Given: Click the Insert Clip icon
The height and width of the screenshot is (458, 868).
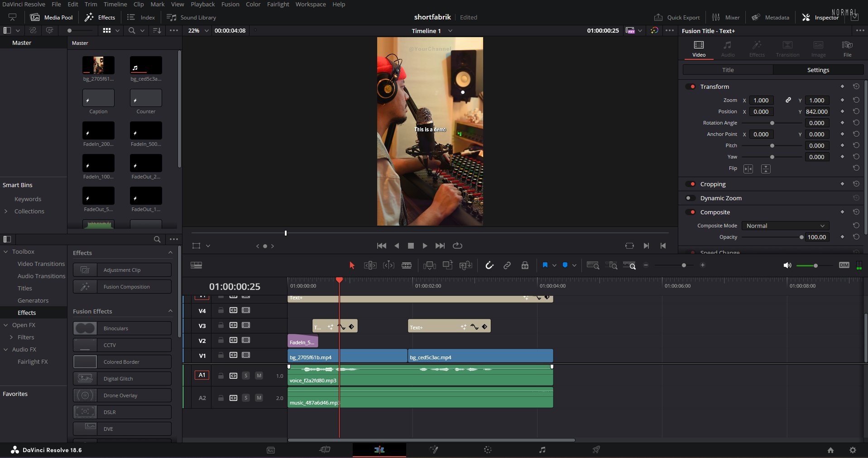Looking at the screenshot, I should click(429, 265).
